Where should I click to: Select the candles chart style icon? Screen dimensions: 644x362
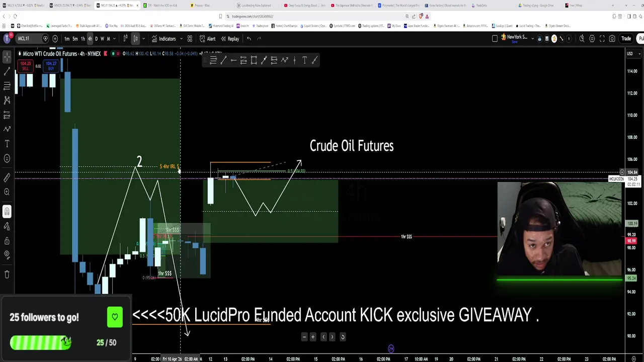(135, 39)
